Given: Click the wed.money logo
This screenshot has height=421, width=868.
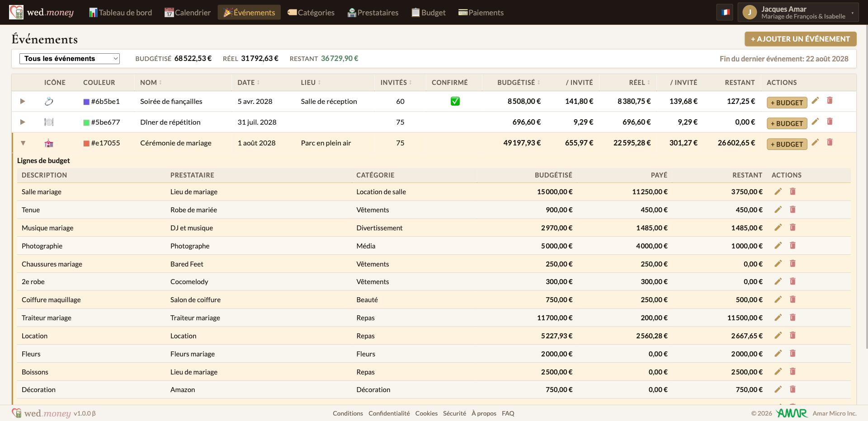Looking at the screenshot, I should coord(42,12).
